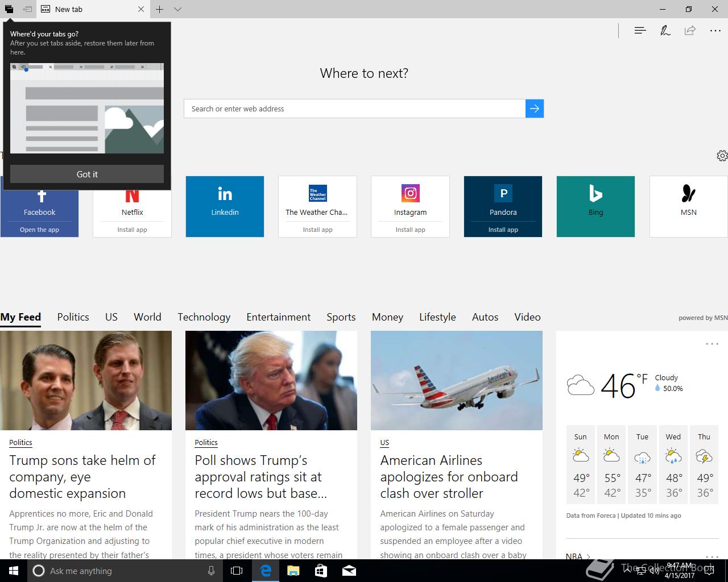Show tab previews chevron
728x582 pixels.
[x=177, y=9]
